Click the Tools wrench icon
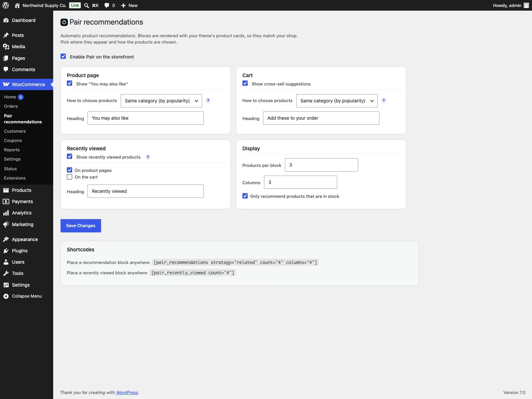Screen dimensions: 532x399 (6, 273)
